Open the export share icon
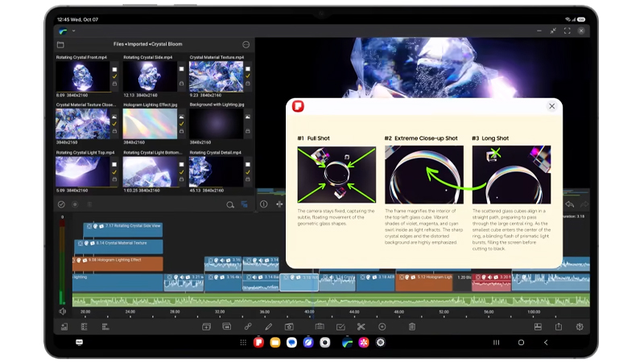Screen dimensions: 644x362 click(559, 327)
